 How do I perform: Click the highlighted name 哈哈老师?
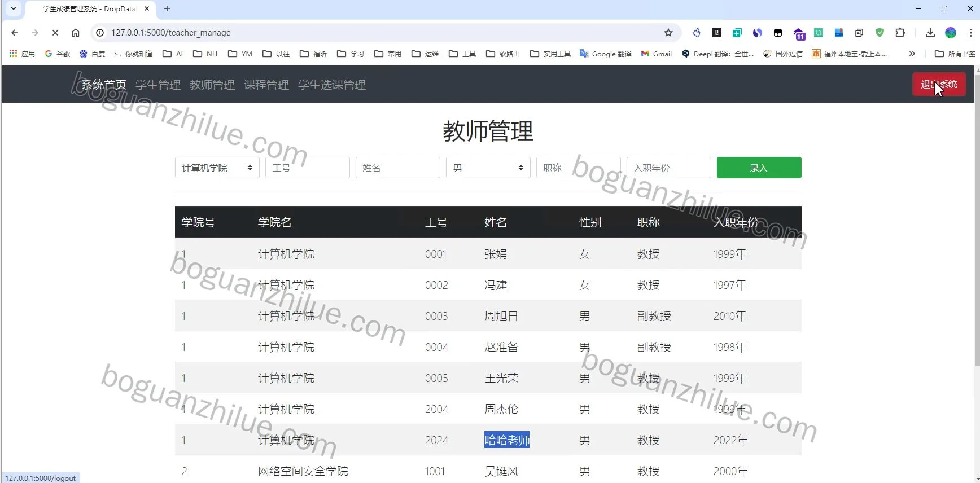(x=507, y=440)
